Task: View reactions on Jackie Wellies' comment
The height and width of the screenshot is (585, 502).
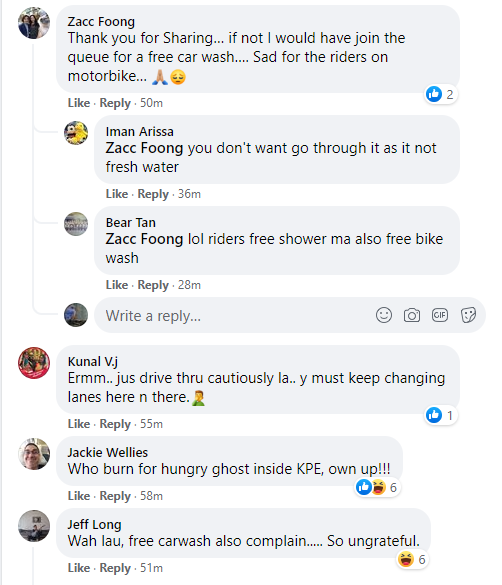Action: coord(377,487)
